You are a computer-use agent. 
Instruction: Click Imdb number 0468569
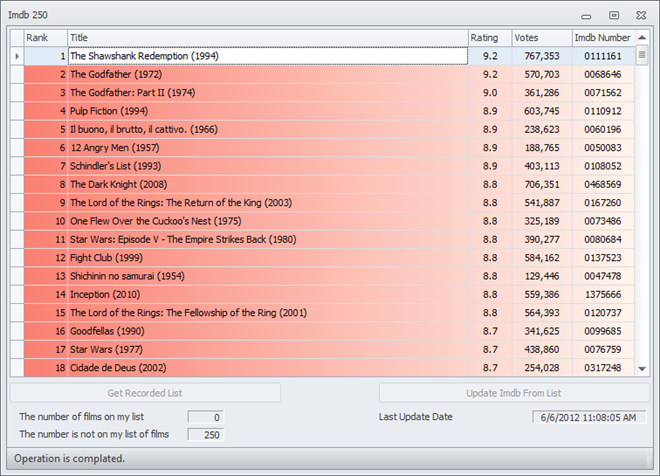(603, 184)
